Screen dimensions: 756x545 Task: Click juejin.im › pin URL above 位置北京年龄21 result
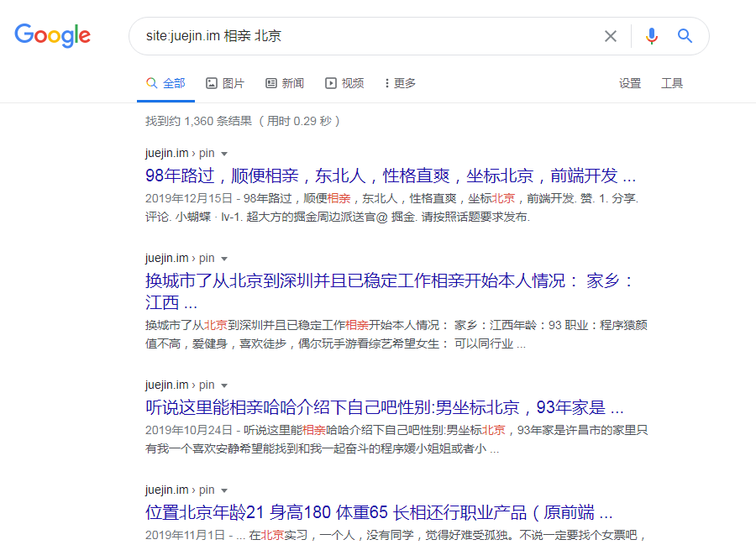coord(180,490)
